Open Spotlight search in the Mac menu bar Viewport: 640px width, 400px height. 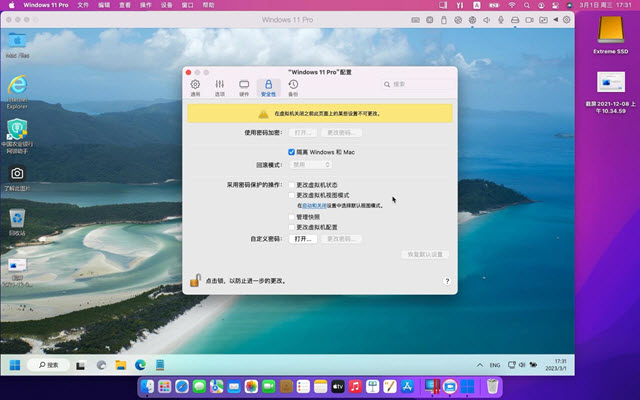pos(527,5)
